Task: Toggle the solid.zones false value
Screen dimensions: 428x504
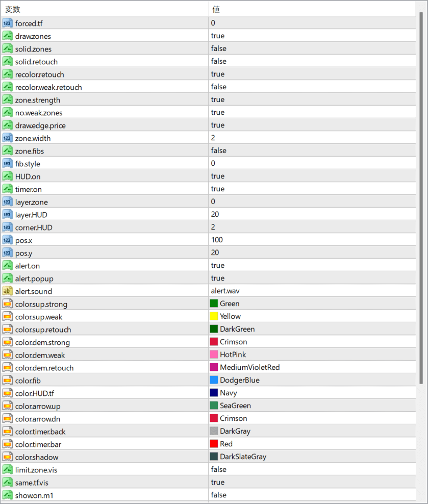Action: tap(218, 48)
